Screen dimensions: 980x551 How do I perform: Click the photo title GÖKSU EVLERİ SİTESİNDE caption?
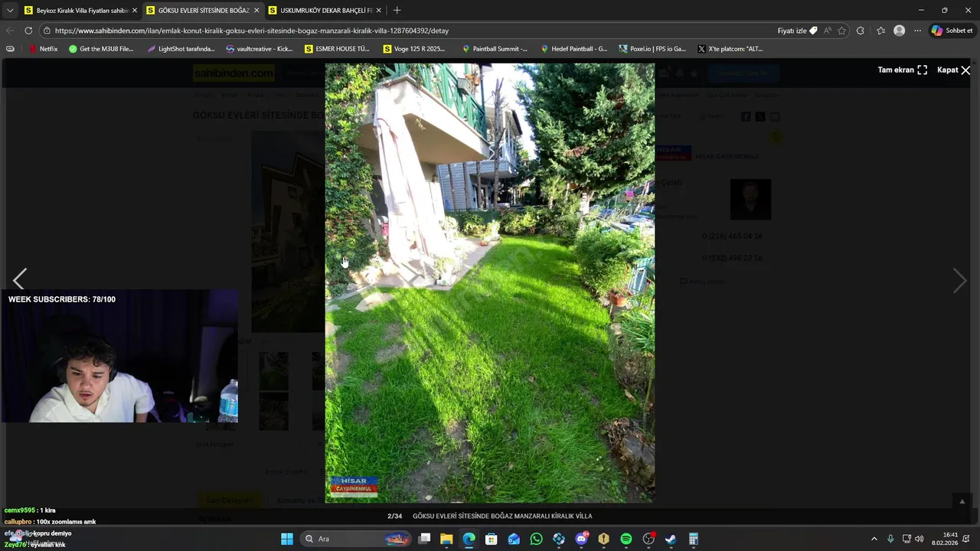502,516
